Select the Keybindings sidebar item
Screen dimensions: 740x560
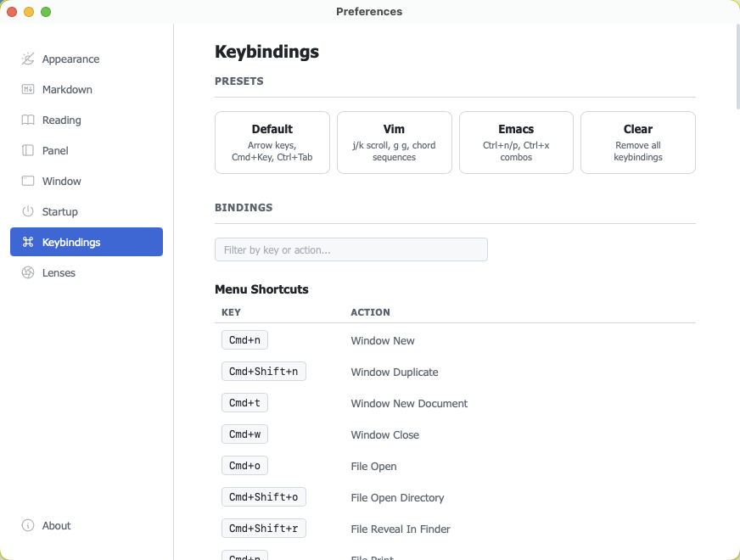click(87, 242)
